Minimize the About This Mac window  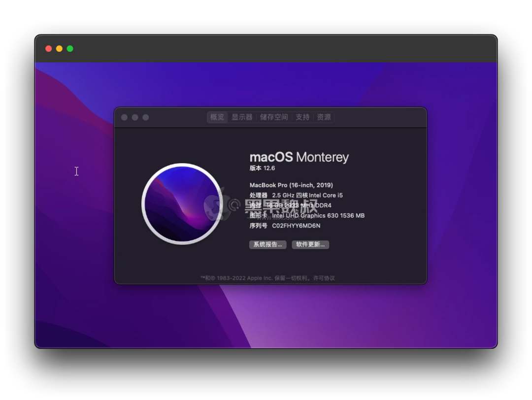click(134, 117)
